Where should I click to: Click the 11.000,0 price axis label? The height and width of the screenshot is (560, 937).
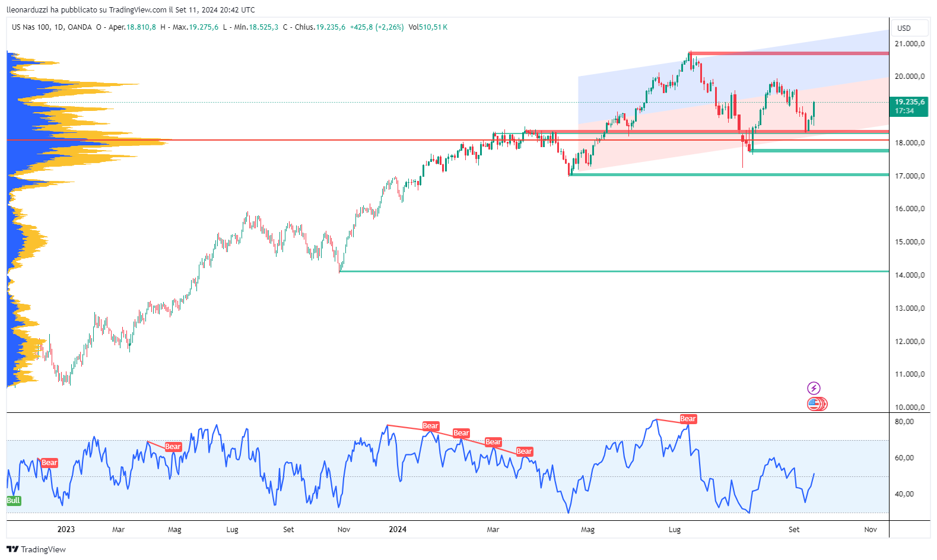pos(910,374)
